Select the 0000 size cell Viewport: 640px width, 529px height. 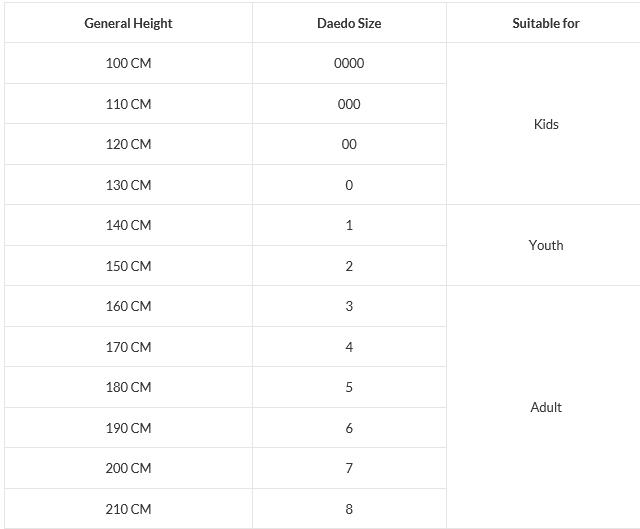pos(349,63)
